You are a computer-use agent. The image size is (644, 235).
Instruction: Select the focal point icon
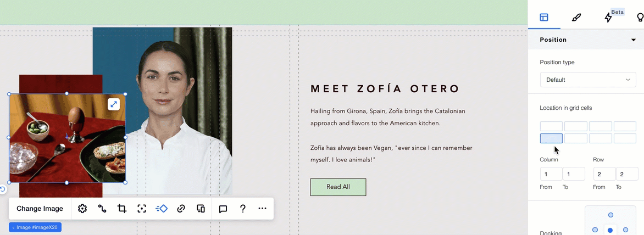tap(142, 209)
